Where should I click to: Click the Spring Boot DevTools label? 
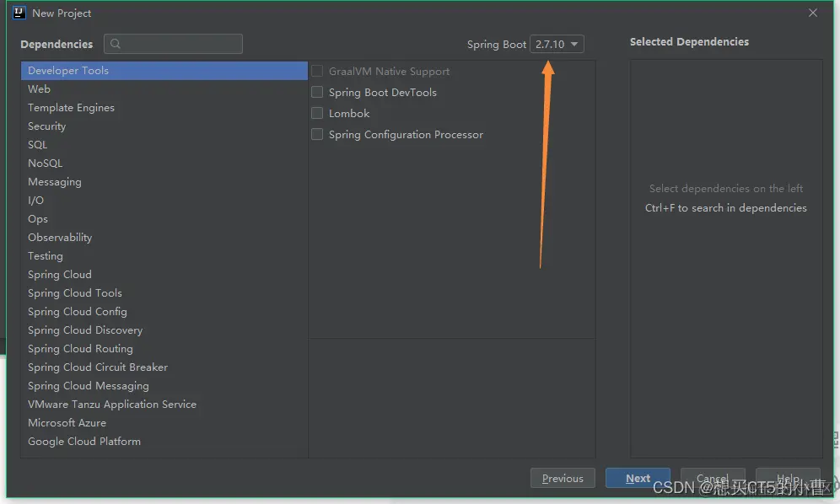383,92
